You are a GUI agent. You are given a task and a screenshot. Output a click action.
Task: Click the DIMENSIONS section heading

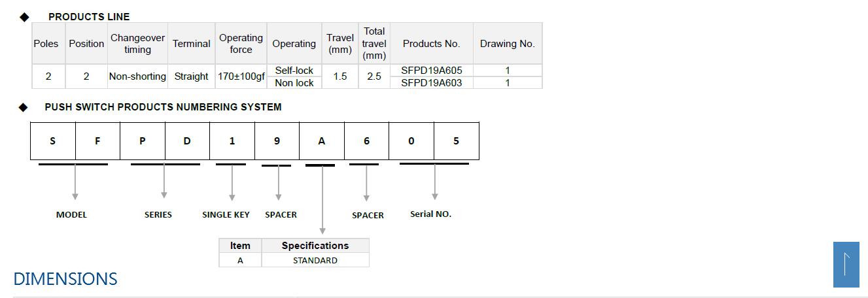tap(65, 279)
